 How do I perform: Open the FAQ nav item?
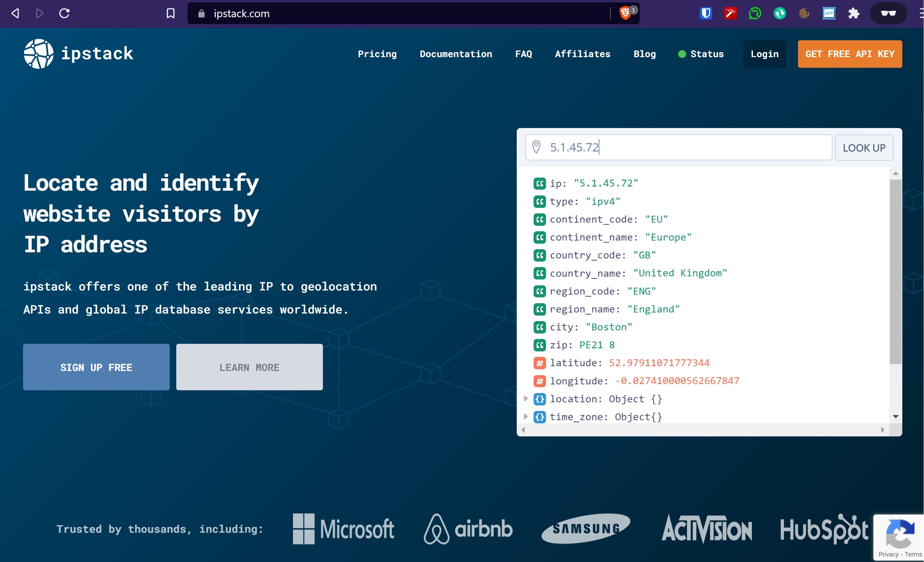coord(524,54)
